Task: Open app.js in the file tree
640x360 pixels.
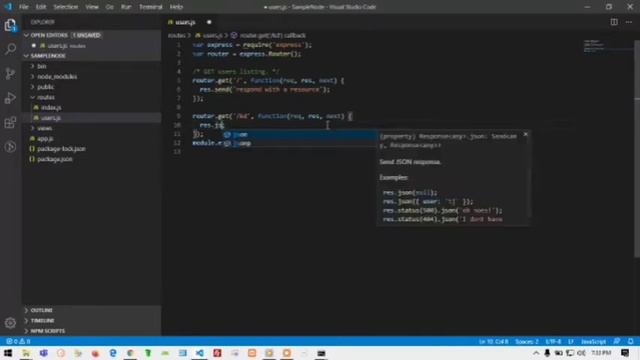Action: (x=91, y=139)
